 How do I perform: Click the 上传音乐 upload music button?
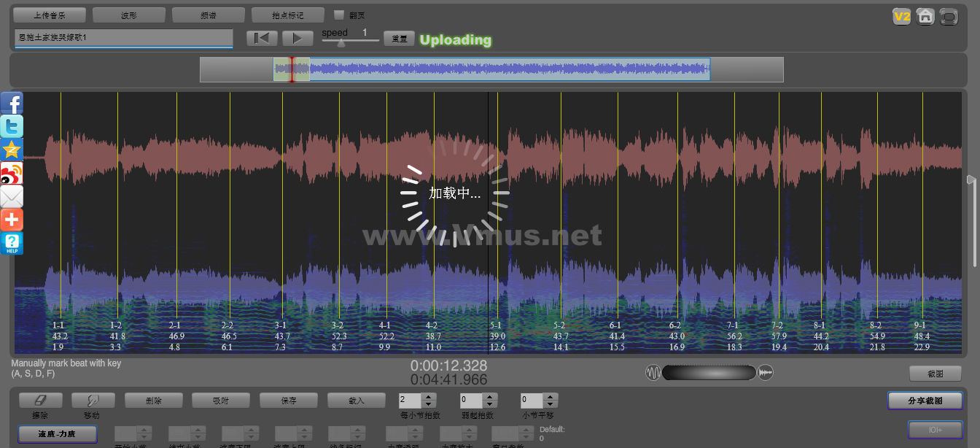point(50,15)
